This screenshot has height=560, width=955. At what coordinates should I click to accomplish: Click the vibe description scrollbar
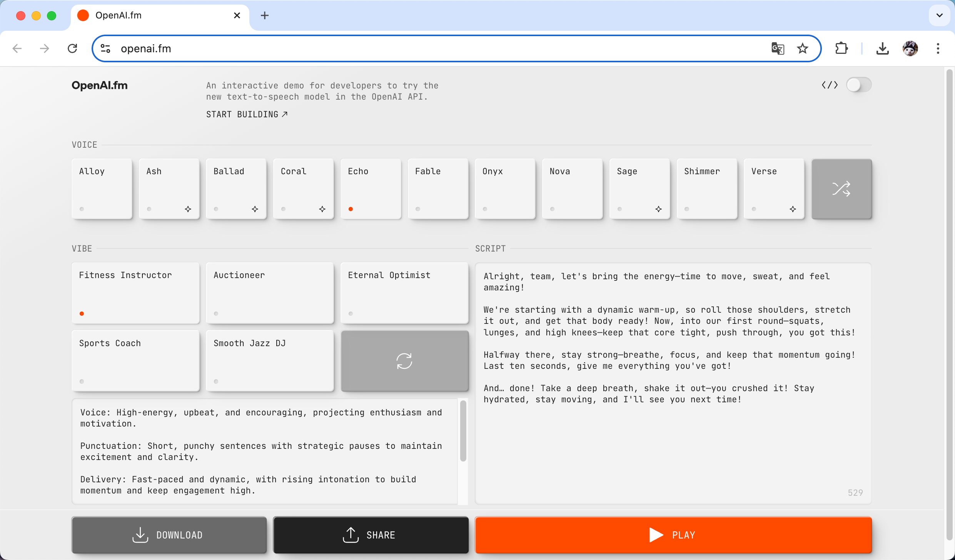click(x=463, y=431)
